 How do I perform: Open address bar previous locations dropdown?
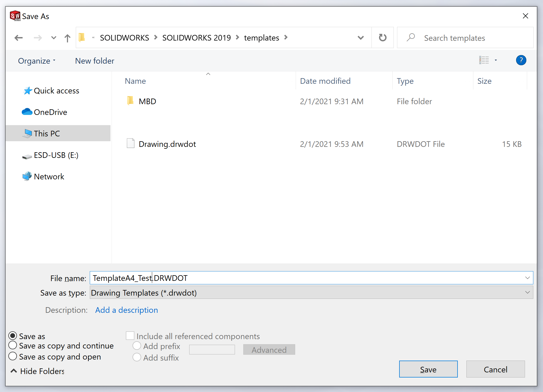(361, 38)
